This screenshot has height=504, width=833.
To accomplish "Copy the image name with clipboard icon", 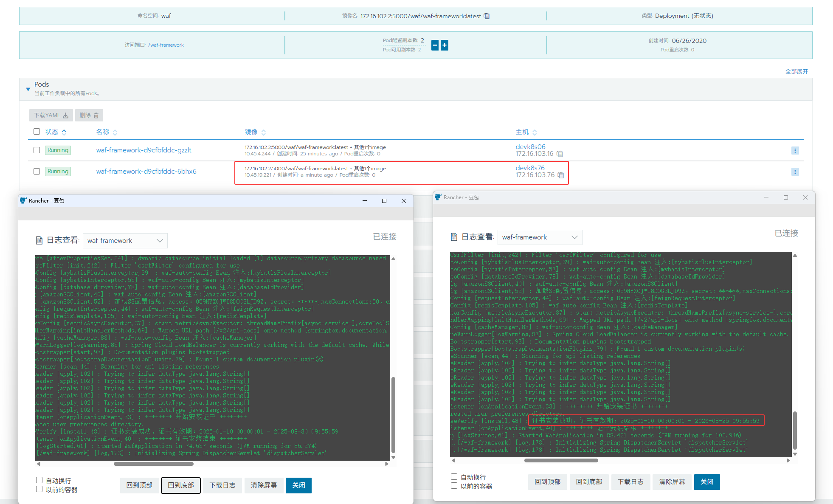I will point(487,16).
